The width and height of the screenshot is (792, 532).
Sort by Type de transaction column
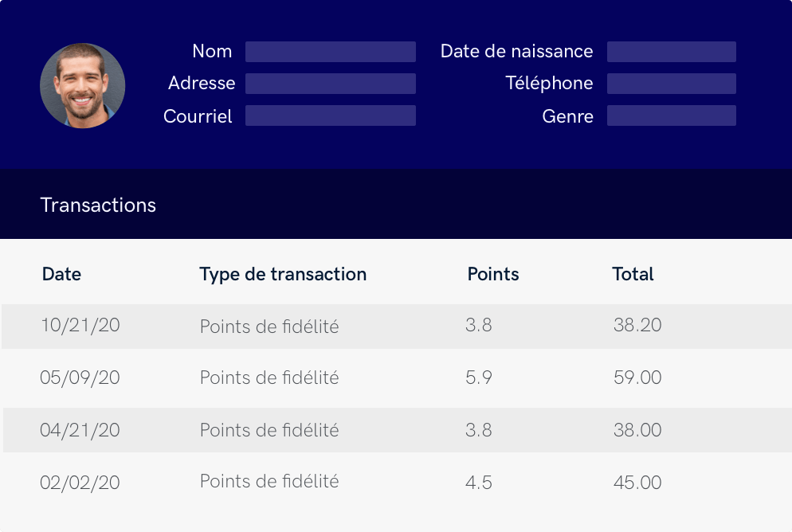(283, 274)
